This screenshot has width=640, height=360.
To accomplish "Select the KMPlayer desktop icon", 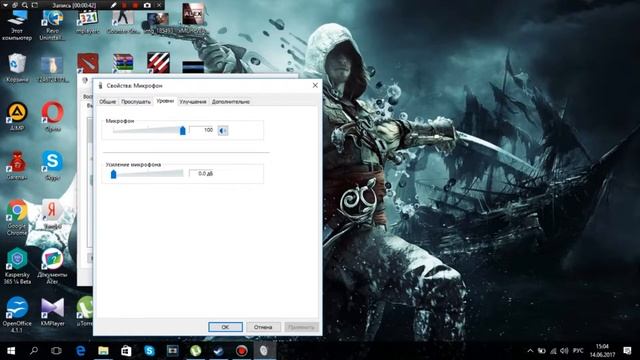I will (x=53, y=312).
